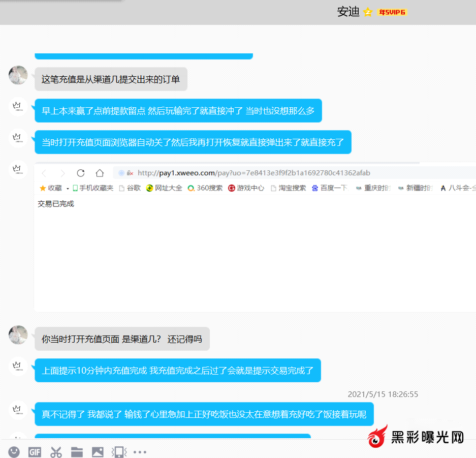Click the 游戏中心 bookmark item
The height and width of the screenshot is (458, 476).
246,188
